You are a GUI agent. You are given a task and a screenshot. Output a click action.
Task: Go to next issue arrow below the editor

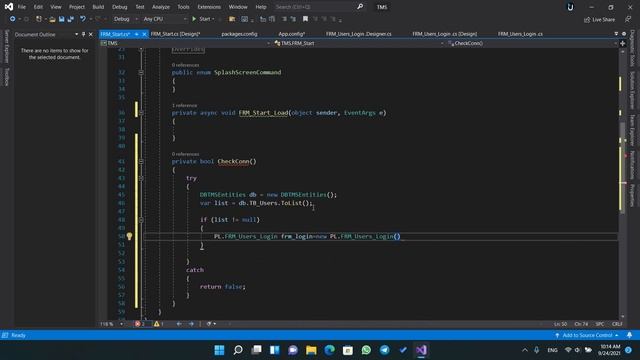191,324
